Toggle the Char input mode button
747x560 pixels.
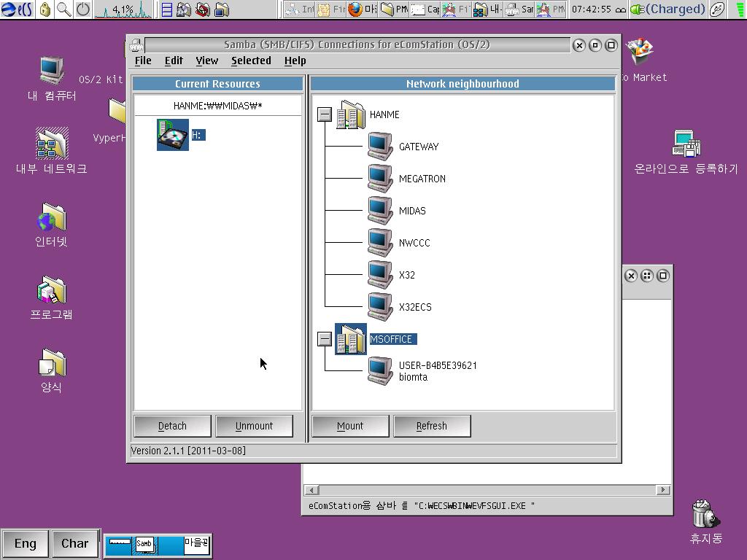coord(74,543)
